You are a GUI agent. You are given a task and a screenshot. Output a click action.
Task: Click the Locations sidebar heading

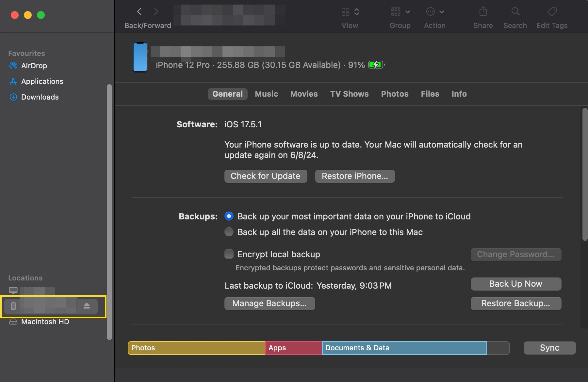pos(25,278)
